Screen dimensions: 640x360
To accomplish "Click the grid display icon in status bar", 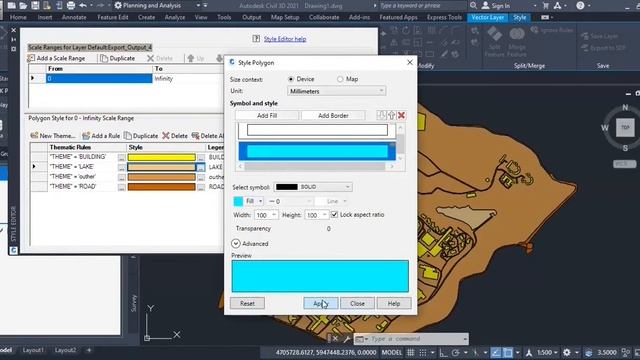I will 411,352.
